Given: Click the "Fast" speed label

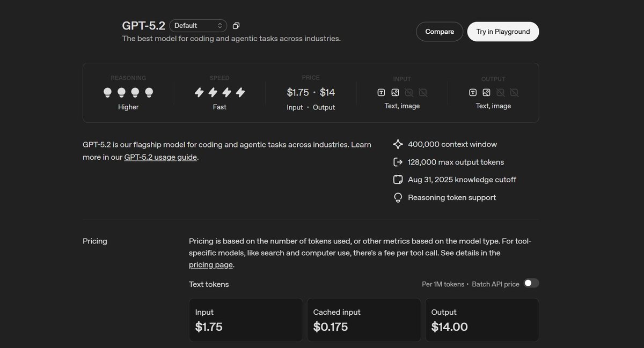Looking at the screenshot, I should point(219,107).
